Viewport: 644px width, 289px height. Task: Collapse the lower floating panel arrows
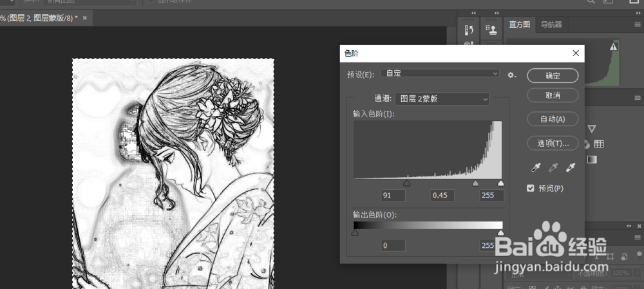(x=629, y=226)
